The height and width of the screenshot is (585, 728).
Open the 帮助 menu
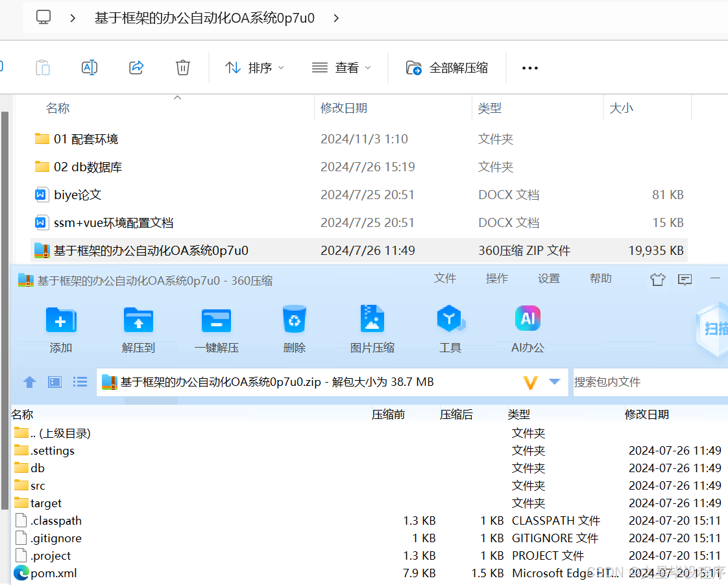[x=601, y=278]
